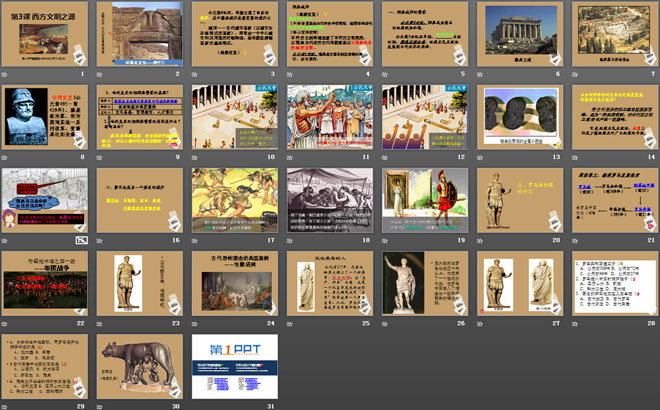Click the animation star icon under slide 1
Viewport: 660px width, 410px height.
coord(5,74)
